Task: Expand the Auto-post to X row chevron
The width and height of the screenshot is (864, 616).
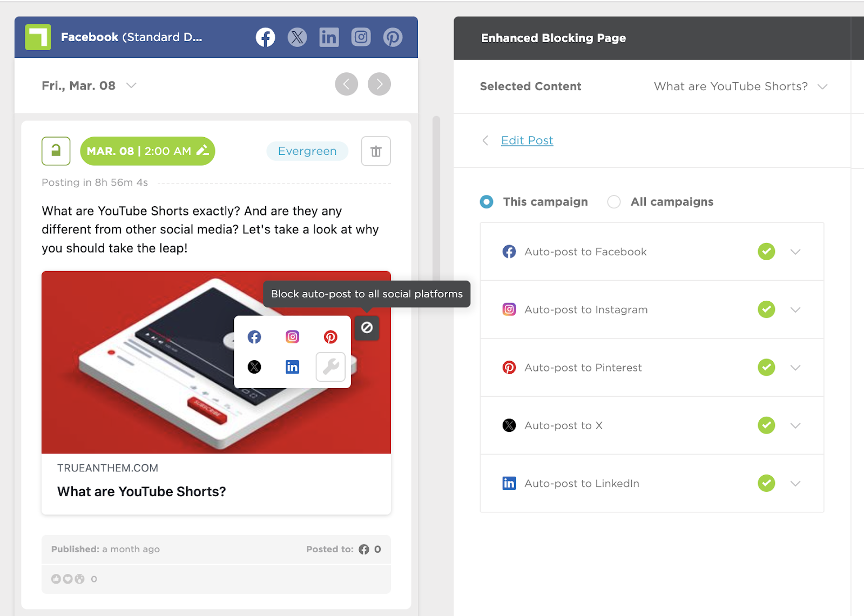Action: coord(795,425)
